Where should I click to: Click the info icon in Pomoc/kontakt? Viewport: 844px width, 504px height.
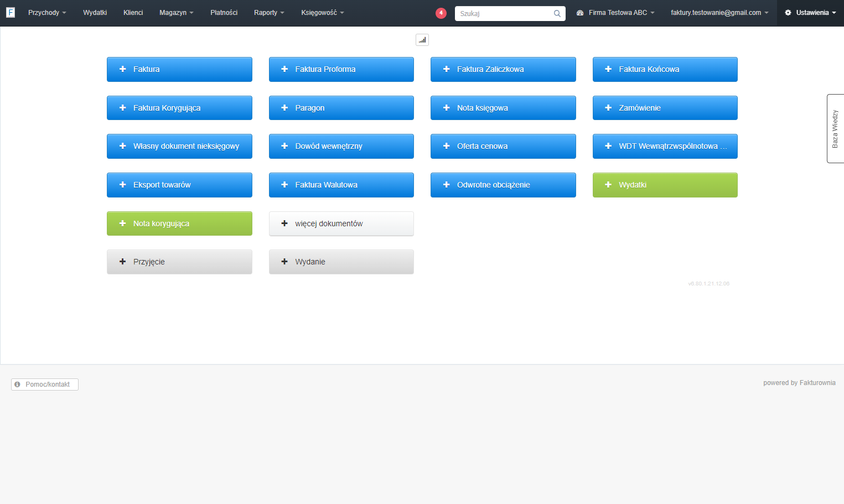point(17,385)
